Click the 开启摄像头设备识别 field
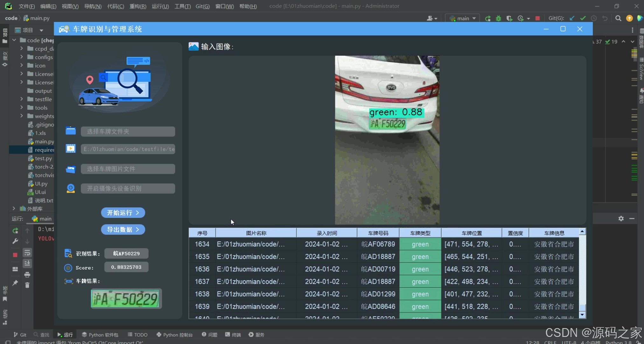 click(128, 188)
